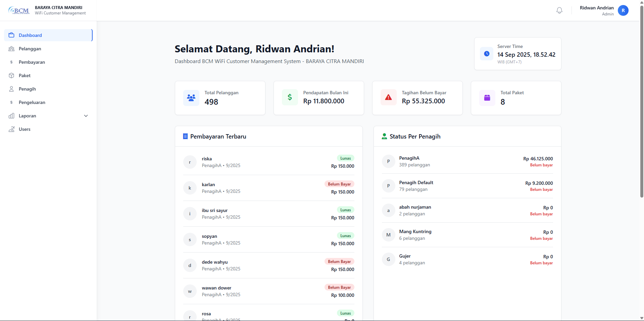This screenshot has height=321, width=644.
Task: Click the Server Time clock icon
Action: click(x=486, y=54)
